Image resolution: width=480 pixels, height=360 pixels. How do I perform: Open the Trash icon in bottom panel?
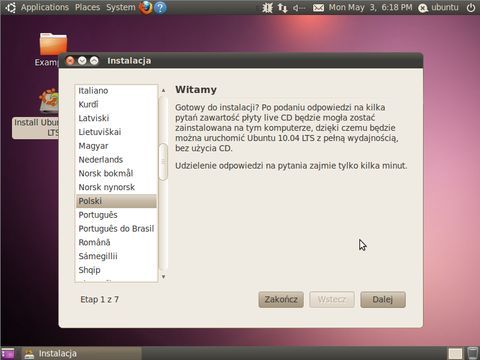tap(472, 353)
